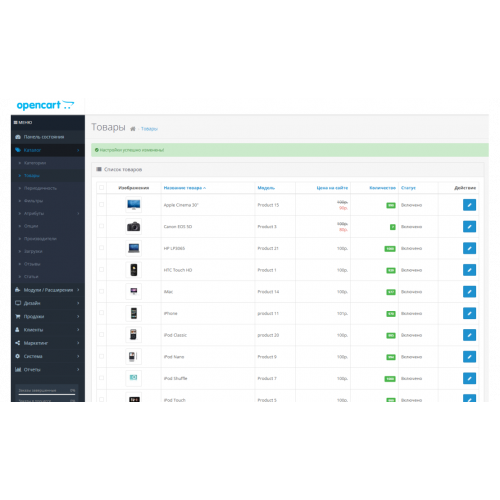Screen dimensions: 500x500
Task: Click the bar chart icon for Reports
Action: coord(18,369)
